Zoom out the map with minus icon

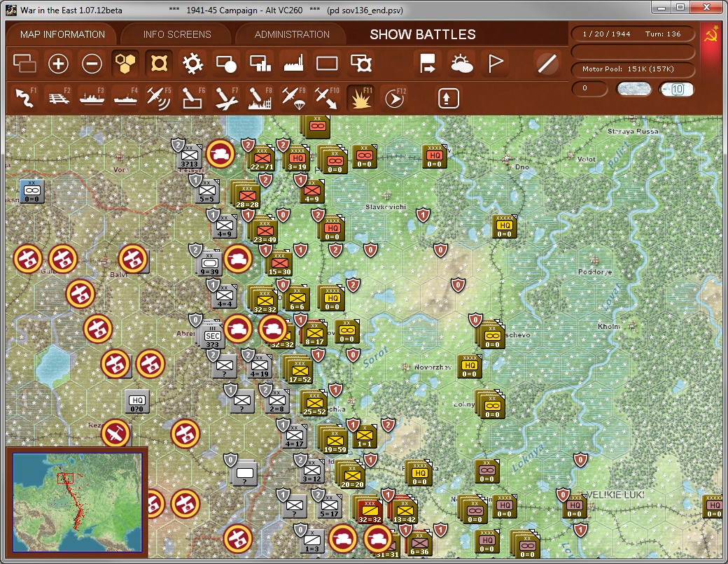pos(92,64)
